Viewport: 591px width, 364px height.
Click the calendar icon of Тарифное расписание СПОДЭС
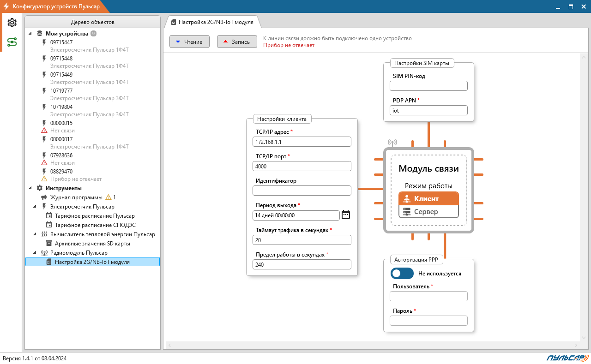coord(49,225)
